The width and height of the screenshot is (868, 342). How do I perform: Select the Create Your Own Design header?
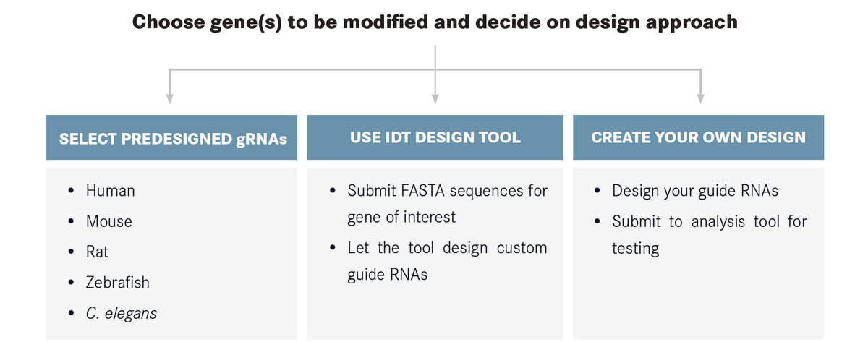click(698, 137)
